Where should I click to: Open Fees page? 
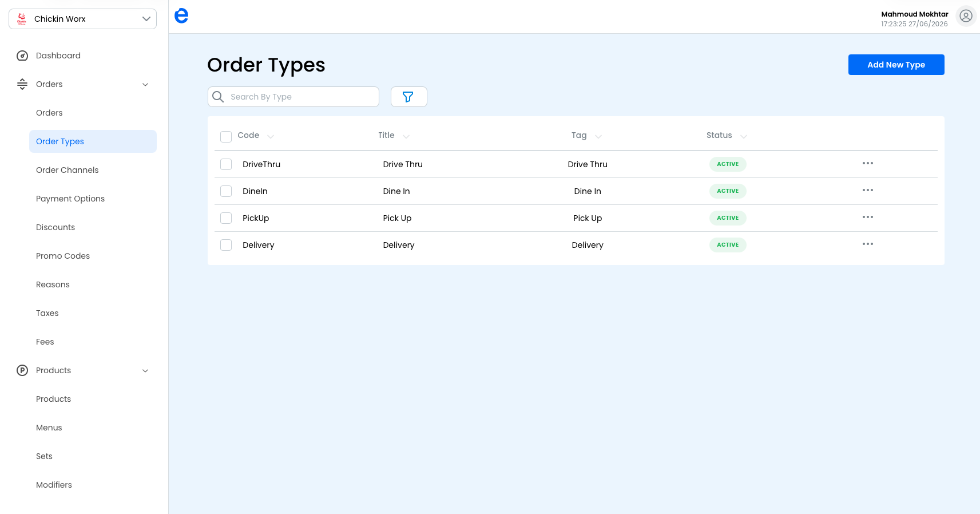[45, 342]
